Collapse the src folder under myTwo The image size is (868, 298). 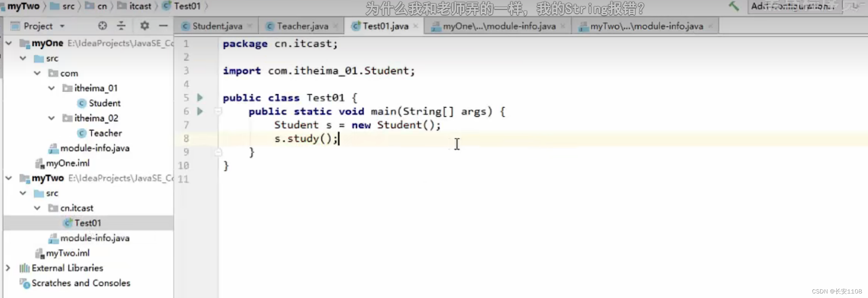[x=23, y=193]
